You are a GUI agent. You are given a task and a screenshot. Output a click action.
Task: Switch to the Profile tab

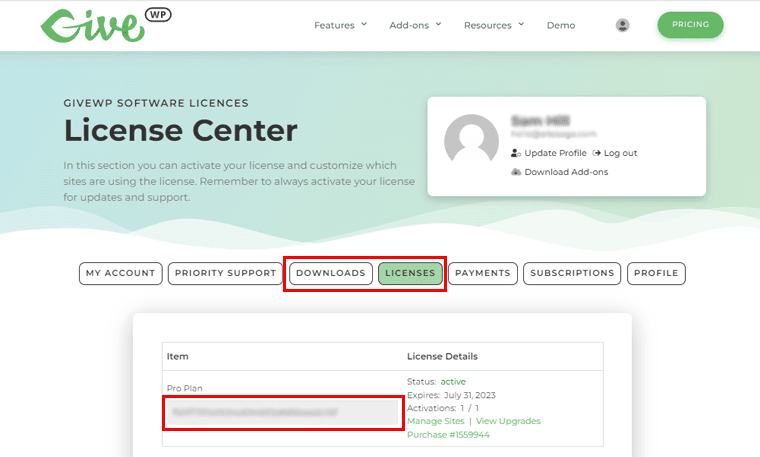[x=656, y=273]
